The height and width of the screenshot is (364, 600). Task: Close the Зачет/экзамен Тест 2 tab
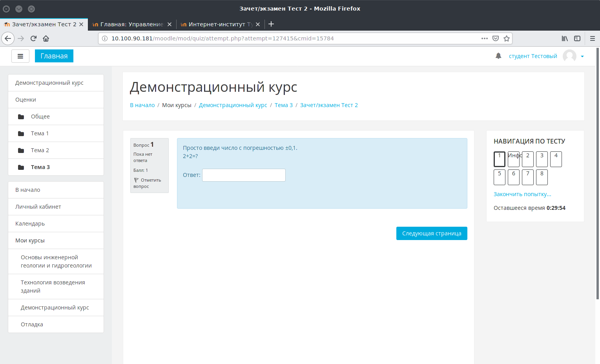click(81, 24)
